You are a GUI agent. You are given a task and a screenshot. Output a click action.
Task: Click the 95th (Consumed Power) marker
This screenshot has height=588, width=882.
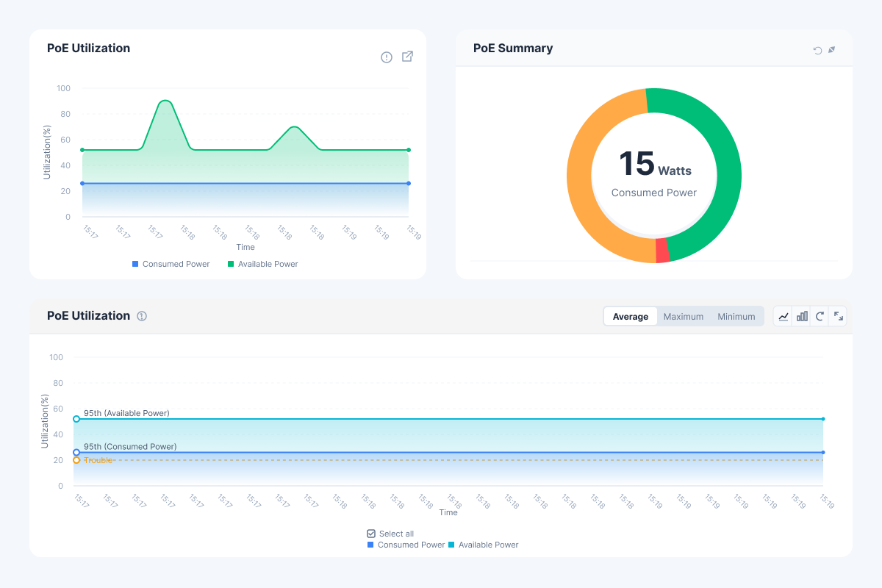click(x=76, y=453)
